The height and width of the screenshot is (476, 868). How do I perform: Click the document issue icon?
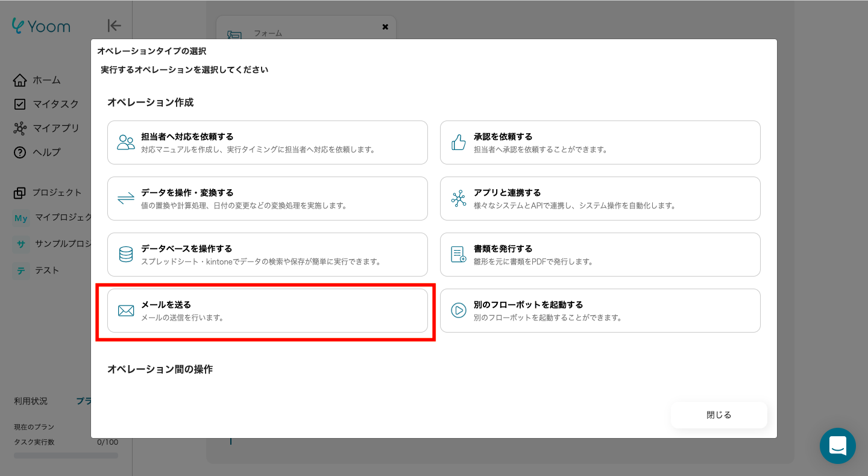[x=459, y=255]
